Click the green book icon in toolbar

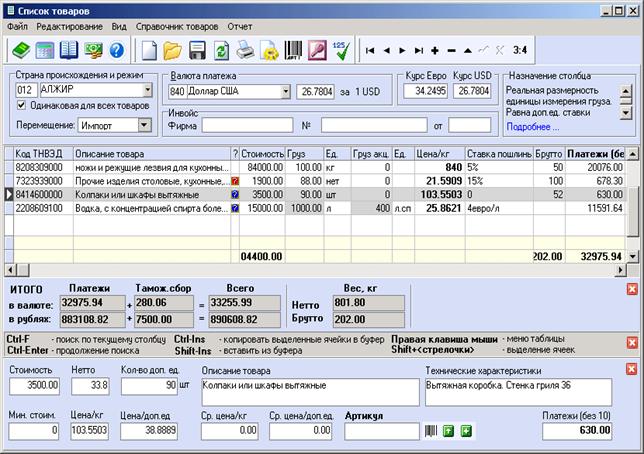click(21, 51)
